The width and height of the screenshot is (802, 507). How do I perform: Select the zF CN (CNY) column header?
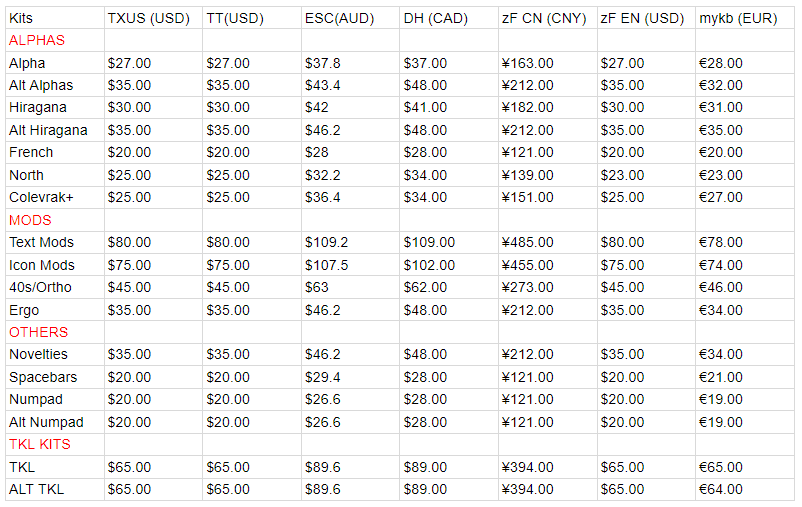pos(544,18)
